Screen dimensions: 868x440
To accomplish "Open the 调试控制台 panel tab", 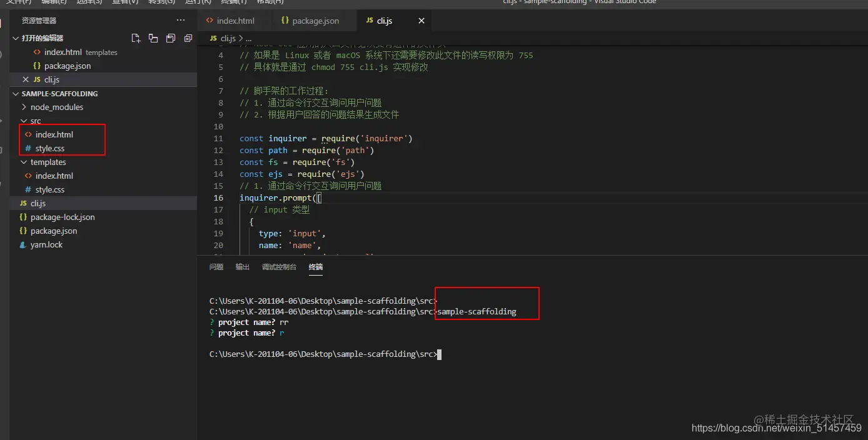I will click(x=279, y=267).
